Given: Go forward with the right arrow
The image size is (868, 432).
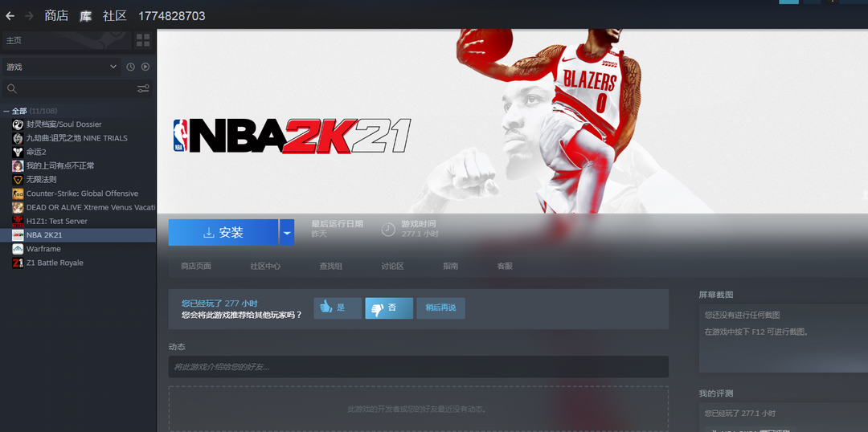Looking at the screenshot, I should 29,16.
